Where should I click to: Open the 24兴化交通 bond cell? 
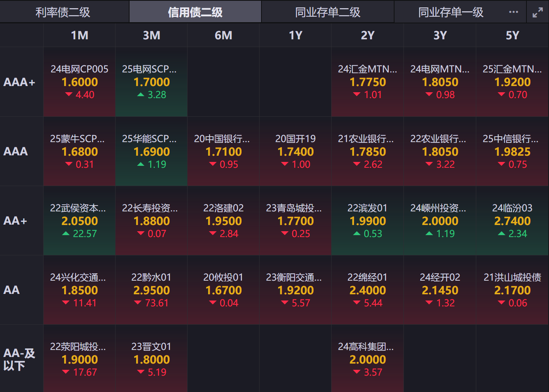79,290
